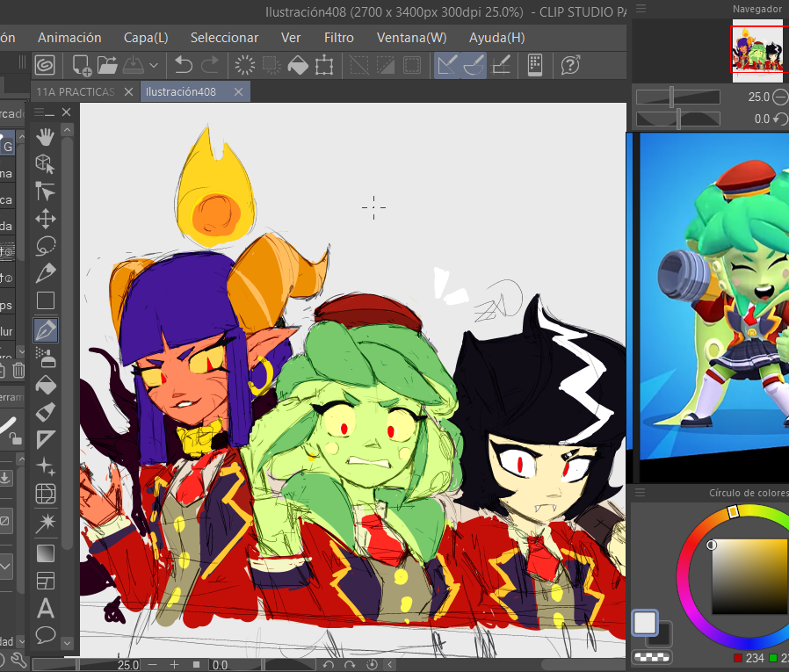Redo the last undone action
Viewport: 789px width, 672px height.
[210, 65]
